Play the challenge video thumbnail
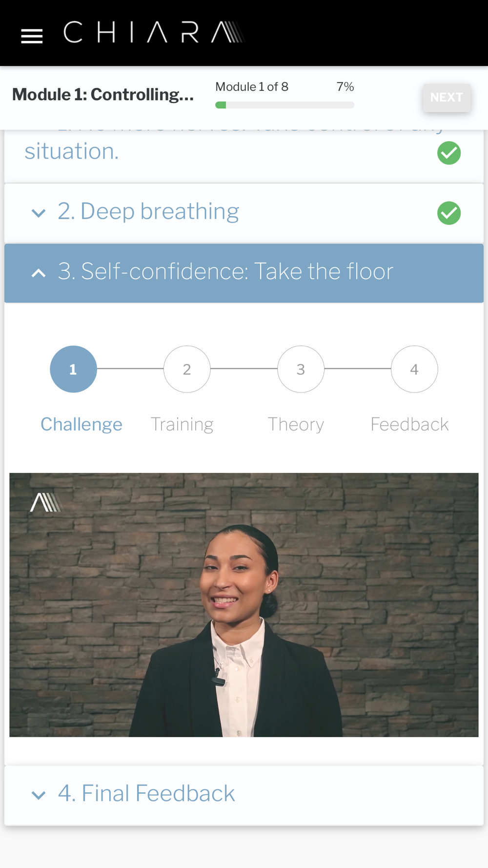The image size is (488, 868). point(244,605)
